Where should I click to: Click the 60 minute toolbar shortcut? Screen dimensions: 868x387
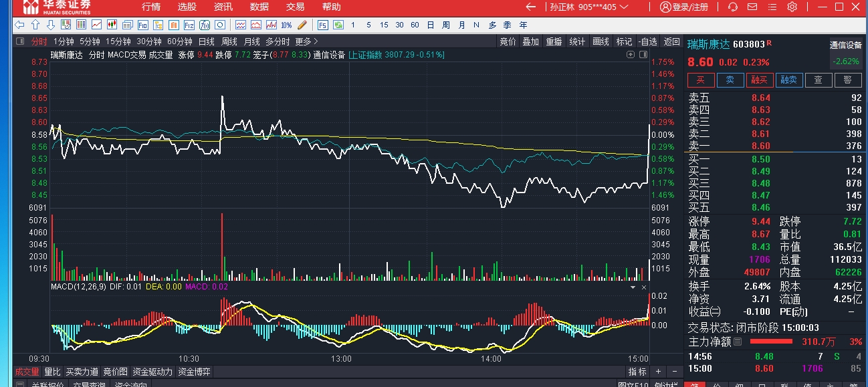click(x=415, y=25)
